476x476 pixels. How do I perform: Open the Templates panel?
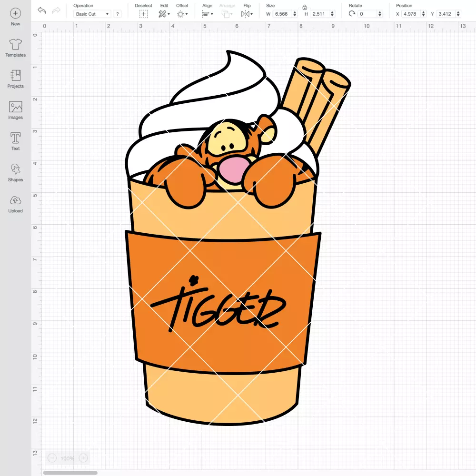[x=16, y=48]
